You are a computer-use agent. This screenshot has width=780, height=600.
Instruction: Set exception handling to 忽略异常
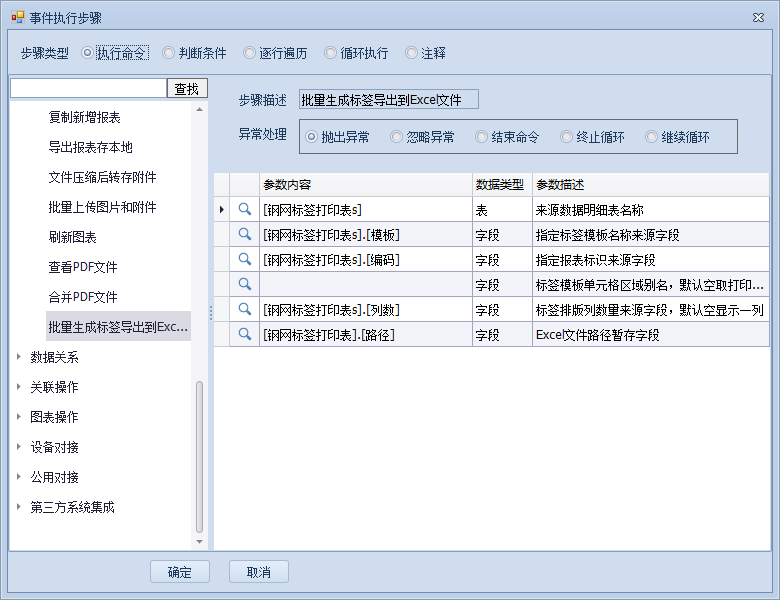point(397,137)
